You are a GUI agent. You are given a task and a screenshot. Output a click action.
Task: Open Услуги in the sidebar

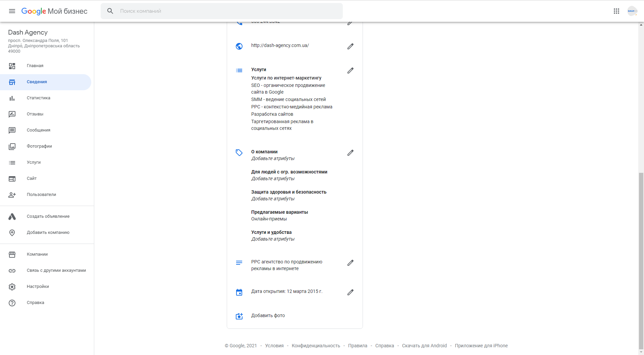pyautogui.click(x=46, y=162)
